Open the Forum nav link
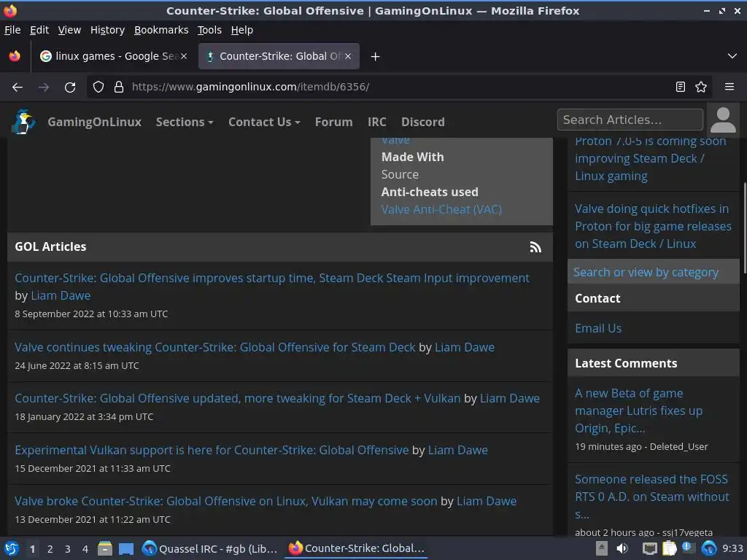The width and height of the screenshot is (747, 560). (x=333, y=122)
